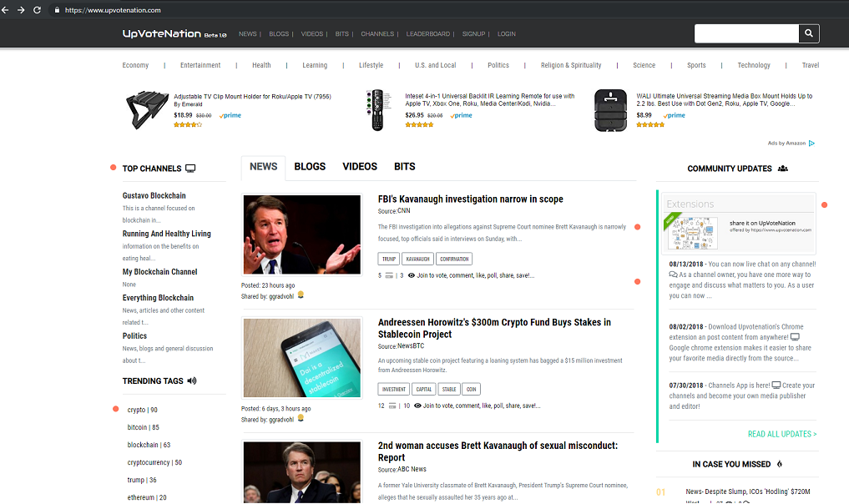Screen dimensions: 849x504
Task: Open the Everything Blockchain channel
Action: [x=158, y=298]
